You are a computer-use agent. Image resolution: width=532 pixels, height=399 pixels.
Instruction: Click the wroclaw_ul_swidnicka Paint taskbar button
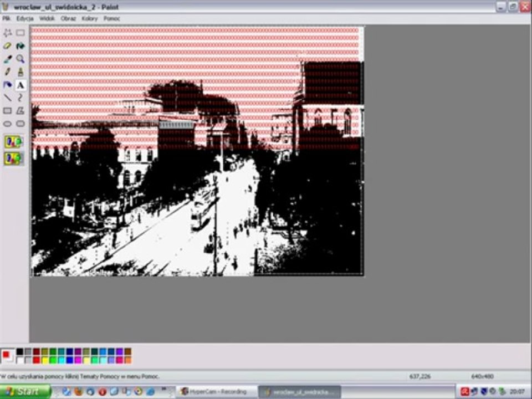click(300, 392)
